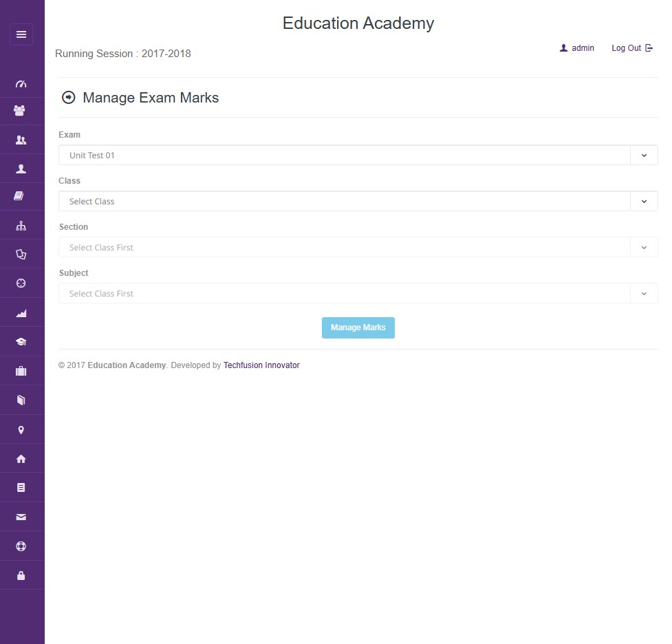
Task: Open the single user sidebar icon
Action: [21, 169]
